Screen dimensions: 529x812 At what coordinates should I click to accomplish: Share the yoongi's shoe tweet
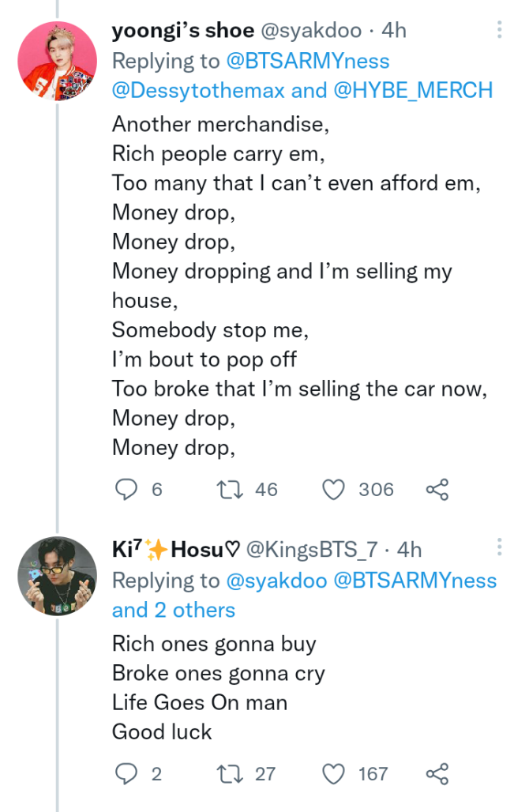click(x=437, y=490)
